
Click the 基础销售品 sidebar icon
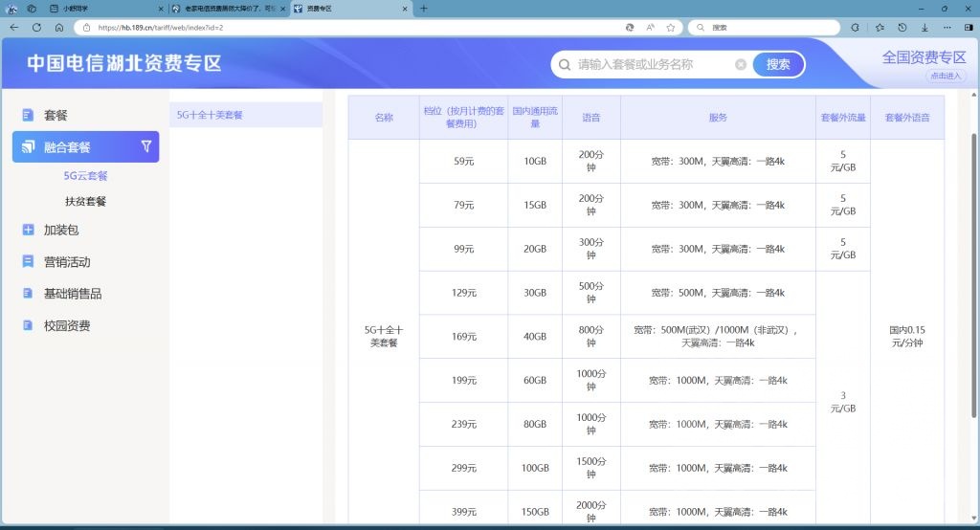tap(28, 294)
